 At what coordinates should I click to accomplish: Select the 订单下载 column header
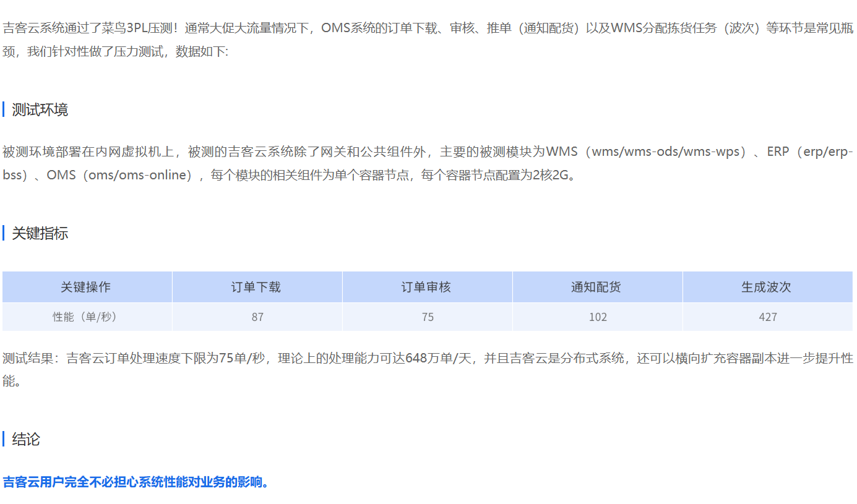pyautogui.click(x=257, y=287)
